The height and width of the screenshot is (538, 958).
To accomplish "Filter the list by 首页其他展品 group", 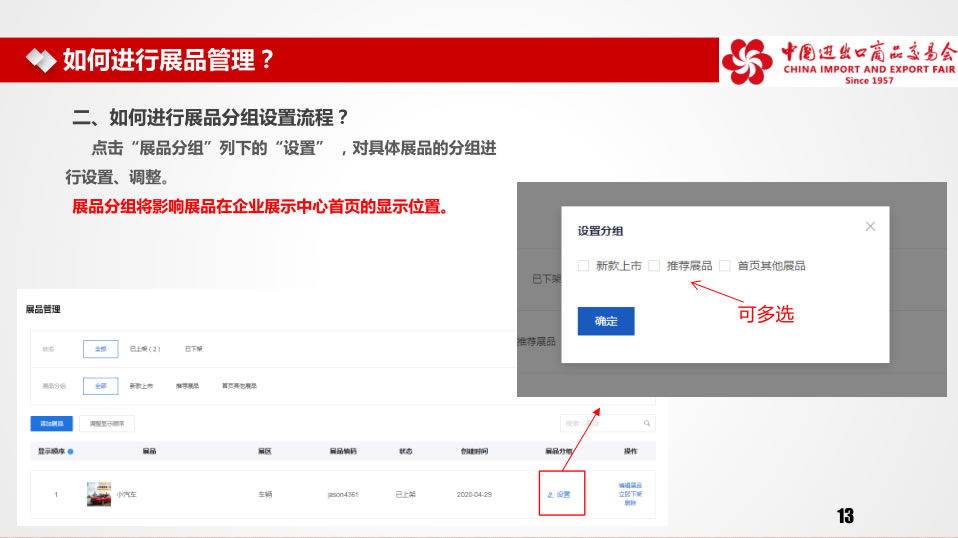I will [239, 386].
